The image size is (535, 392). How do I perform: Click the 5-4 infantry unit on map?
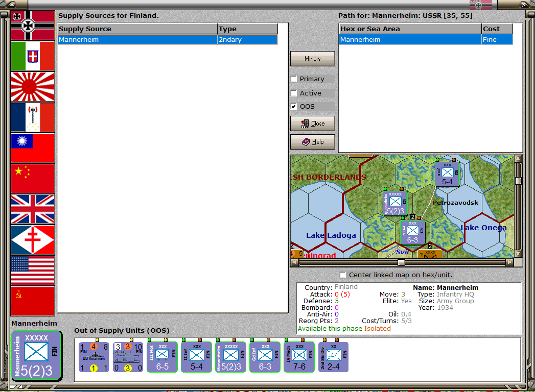pos(447,174)
